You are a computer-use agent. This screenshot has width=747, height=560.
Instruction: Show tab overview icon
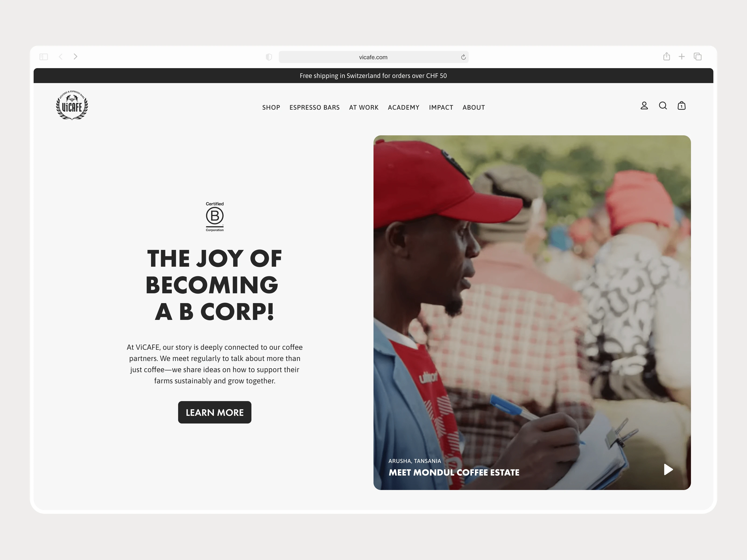click(x=698, y=57)
